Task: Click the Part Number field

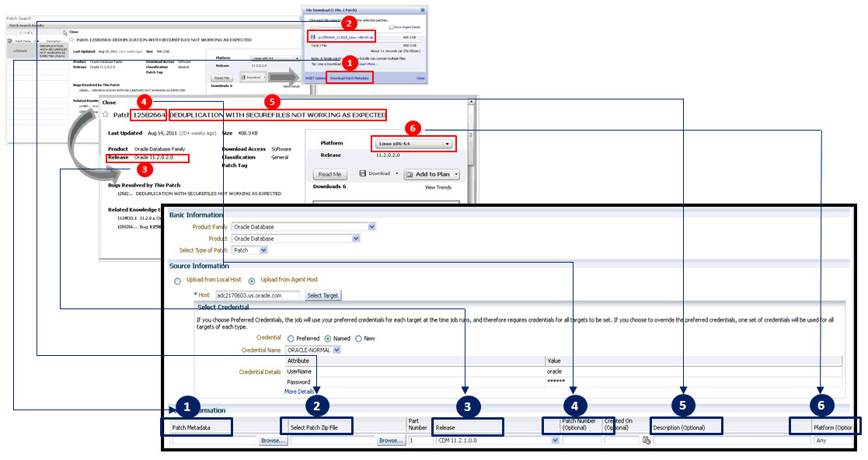Action: tap(420, 441)
